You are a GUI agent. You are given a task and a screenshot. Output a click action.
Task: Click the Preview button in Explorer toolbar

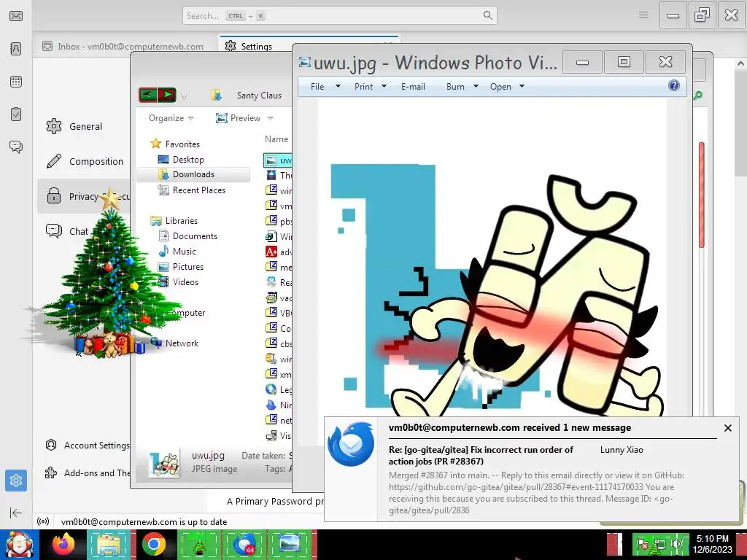239,118
